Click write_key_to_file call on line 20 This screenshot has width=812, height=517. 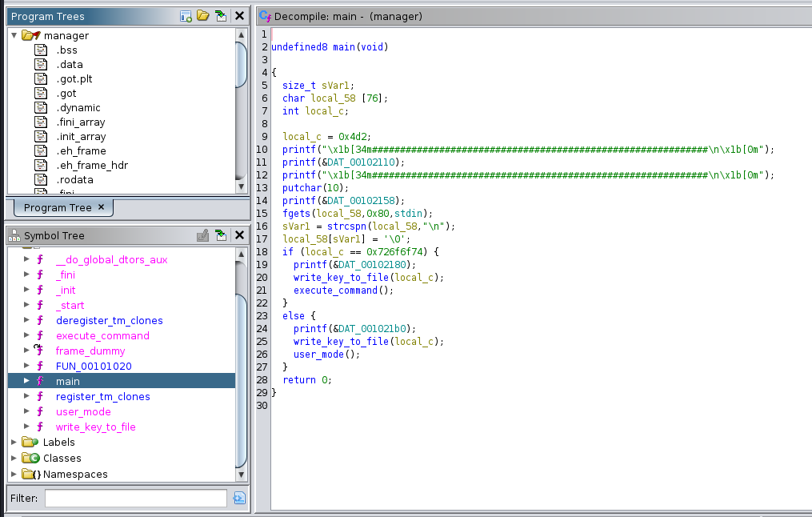pyautogui.click(x=341, y=277)
